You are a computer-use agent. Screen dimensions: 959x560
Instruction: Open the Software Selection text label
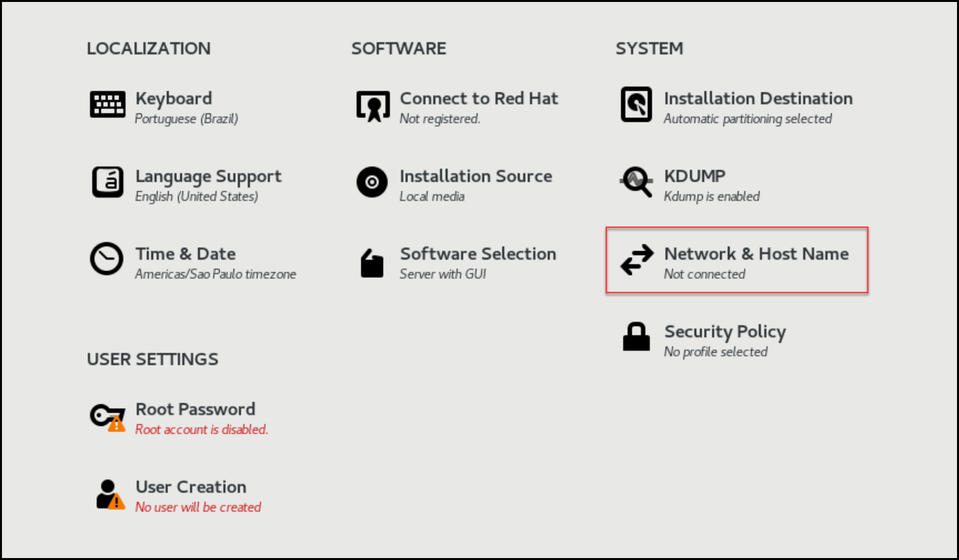click(x=477, y=254)
